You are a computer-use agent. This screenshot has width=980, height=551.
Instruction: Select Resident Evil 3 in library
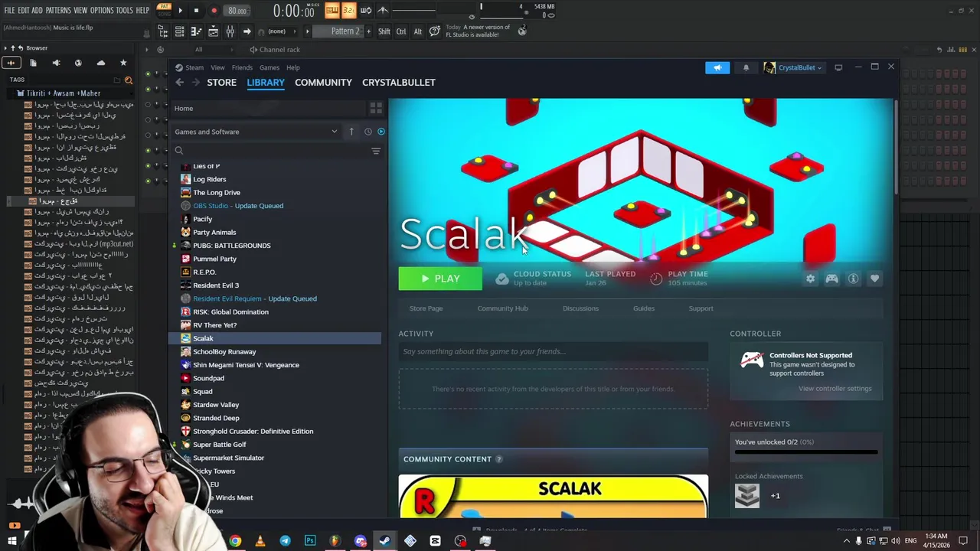tap(216, 285)
